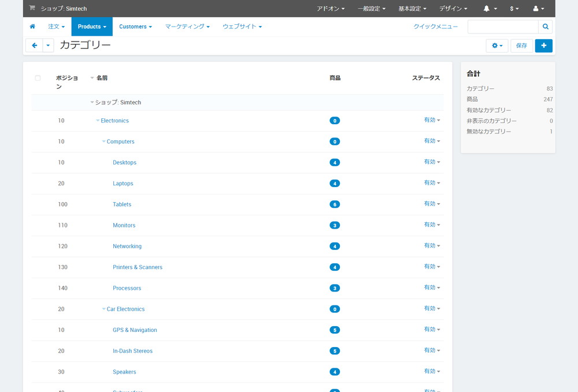Collapse the ショップ: Simtech root tree

[x=92, y=102]
